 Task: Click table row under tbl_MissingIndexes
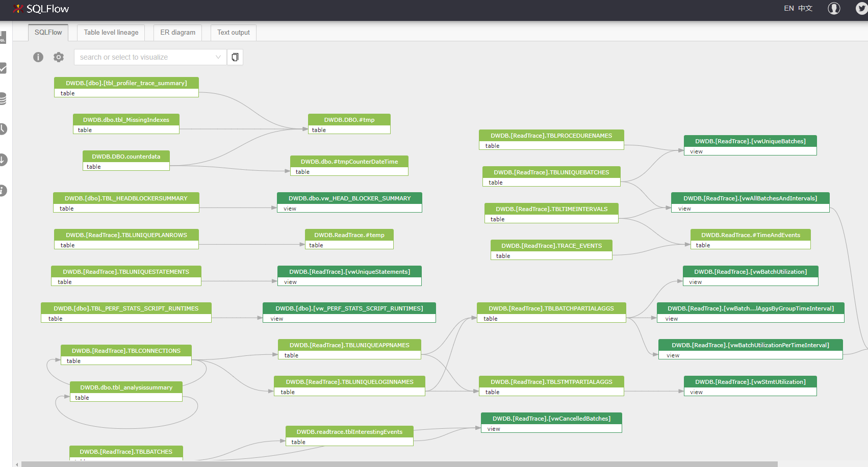(x=126, y=130)
